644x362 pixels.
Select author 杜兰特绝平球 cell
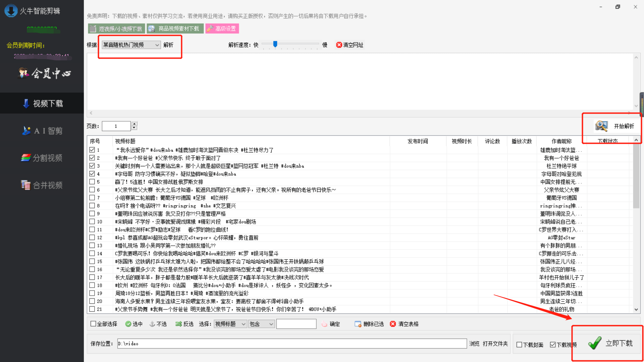pyautogui.click(x=561, y=166)
